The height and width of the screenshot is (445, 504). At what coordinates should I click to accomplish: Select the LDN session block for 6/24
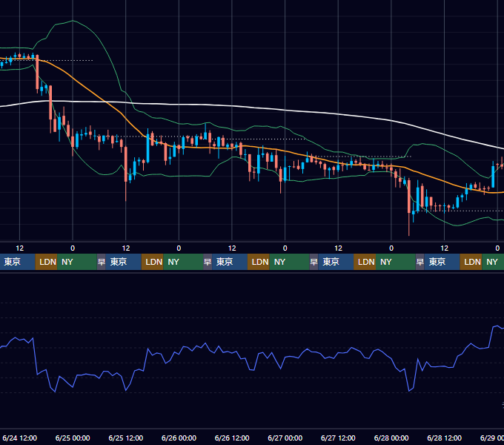[x=46, y=262]
